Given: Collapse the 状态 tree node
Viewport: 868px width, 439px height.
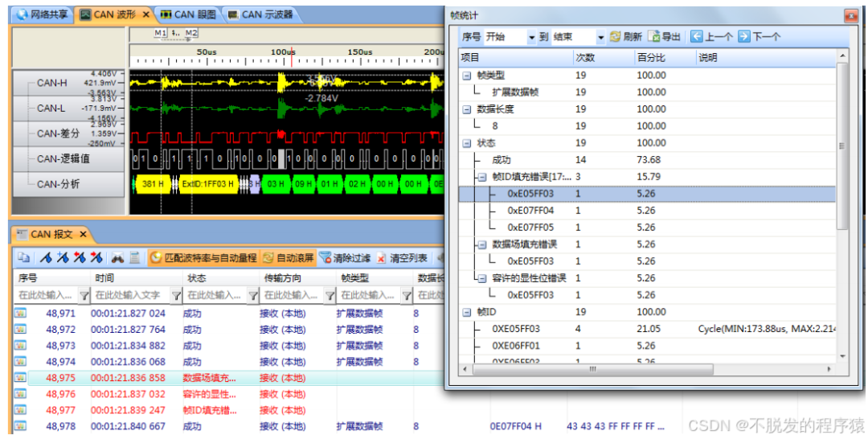Looking at the screenshot, I should click(467, 143).
